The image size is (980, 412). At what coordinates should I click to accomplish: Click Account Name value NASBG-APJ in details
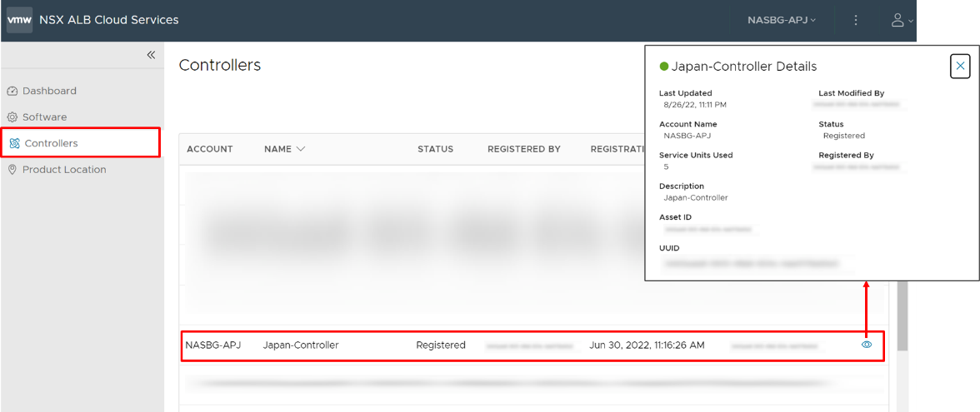(x=687, y=136)
